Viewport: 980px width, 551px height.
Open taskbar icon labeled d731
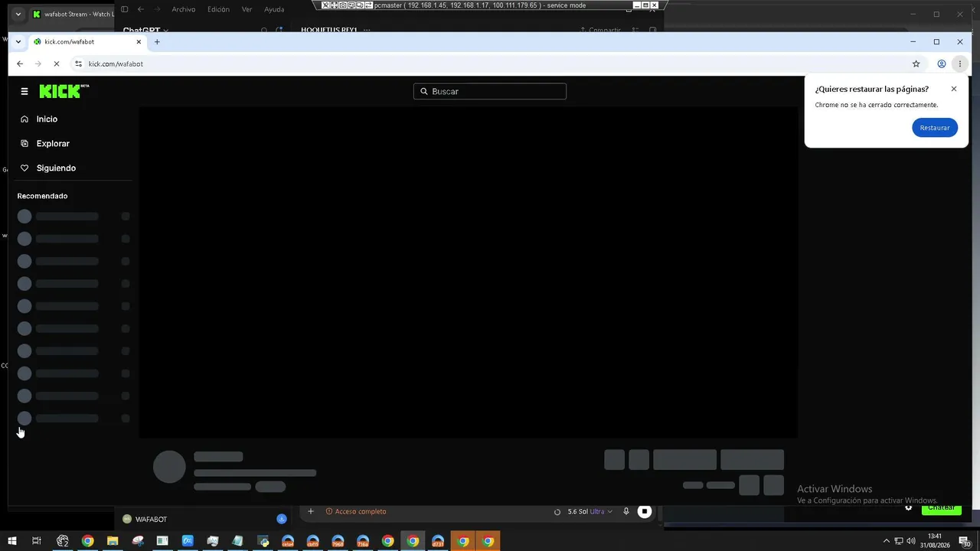(x=438, y=541)
